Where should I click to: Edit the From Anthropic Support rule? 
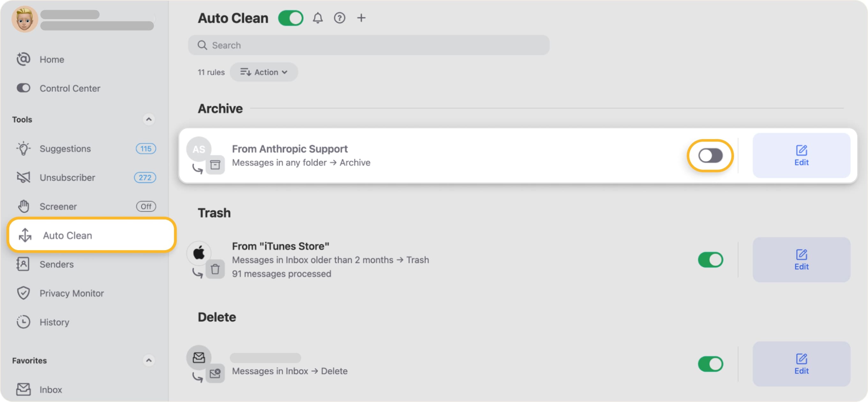pos(802,156)
